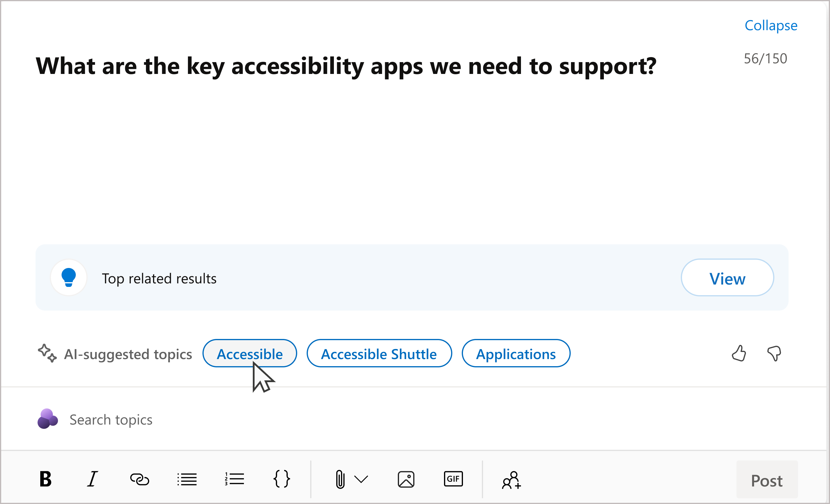The height and width of the screenshot is (504, 830).
Task: Thumbs down the AI-suggested topics
Action: click(x=775, y=353)
